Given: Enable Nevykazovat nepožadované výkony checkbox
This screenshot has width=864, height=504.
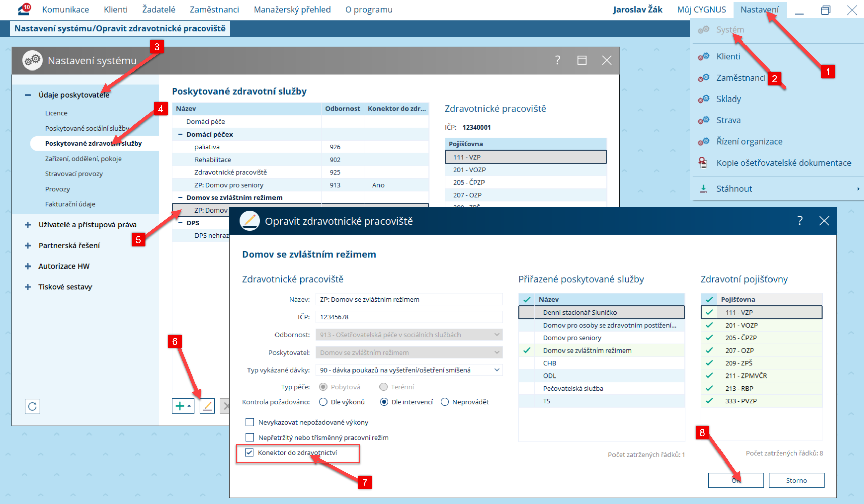Looking at the screenshot, I should click(x=250, y=422).
